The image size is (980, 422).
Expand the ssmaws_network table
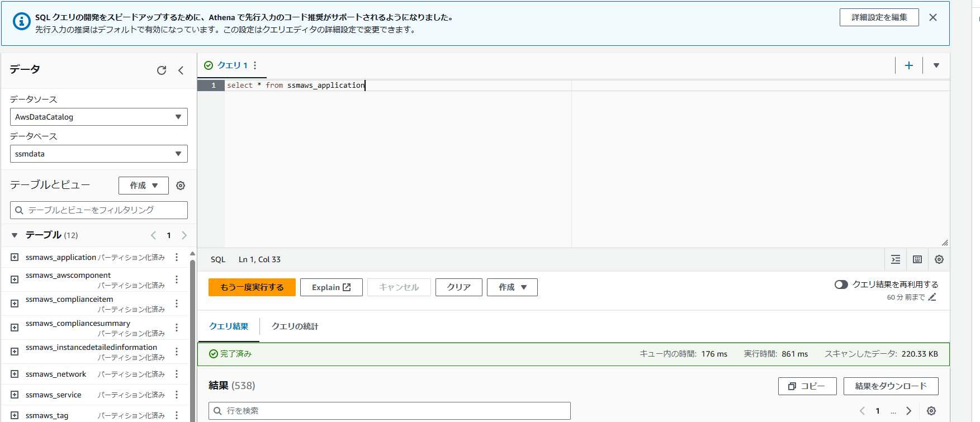(15, 374)
